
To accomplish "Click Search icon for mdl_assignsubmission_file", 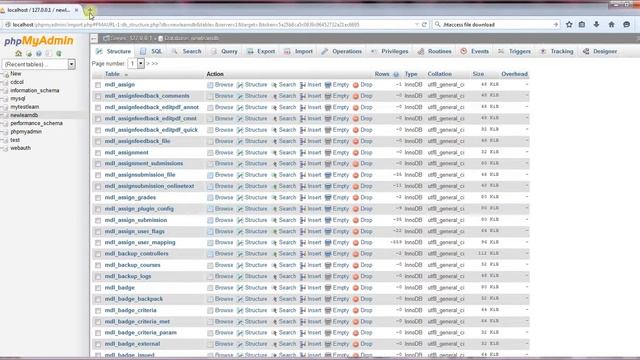I will [274, 175].
